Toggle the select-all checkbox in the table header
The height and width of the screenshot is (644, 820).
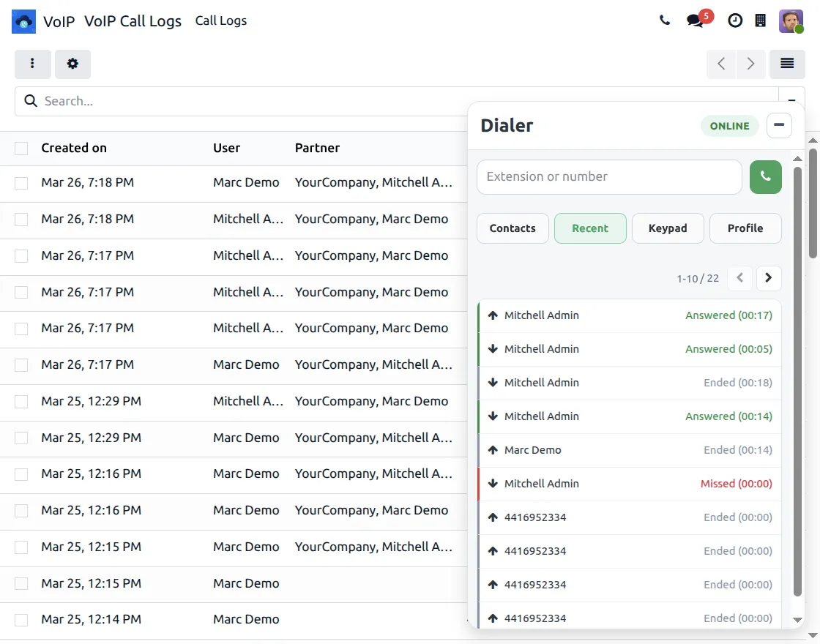point(20,148)
